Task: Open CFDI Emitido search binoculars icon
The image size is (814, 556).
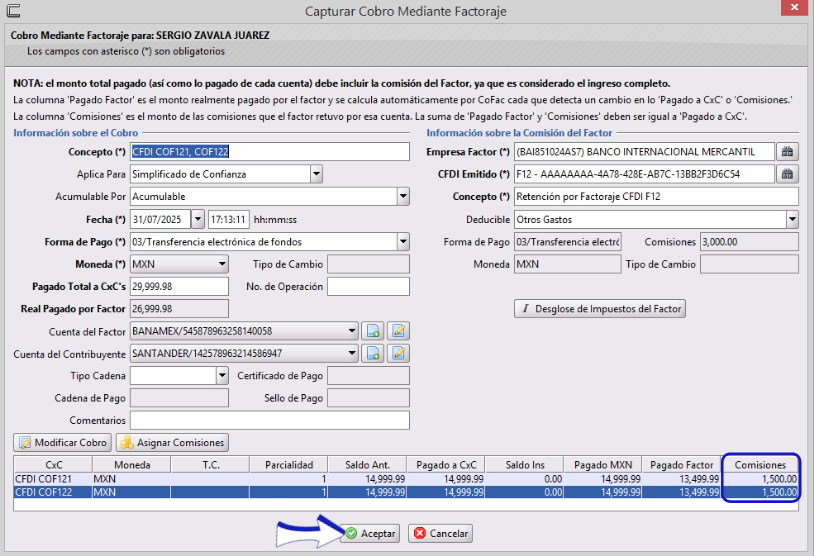Action: pyautogui.click(x=787, y=174)
